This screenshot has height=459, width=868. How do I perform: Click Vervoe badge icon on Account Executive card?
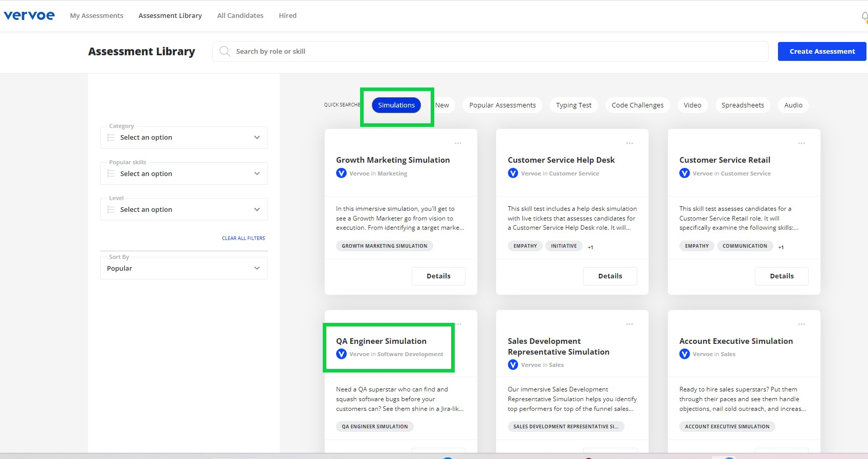[x=684, y=354]
